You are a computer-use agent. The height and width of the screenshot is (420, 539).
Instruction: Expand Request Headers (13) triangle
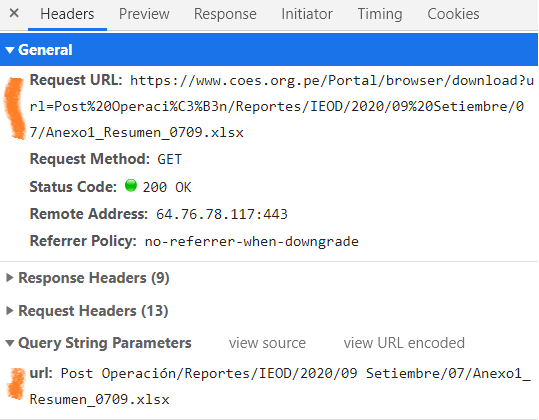pos(10,311)
